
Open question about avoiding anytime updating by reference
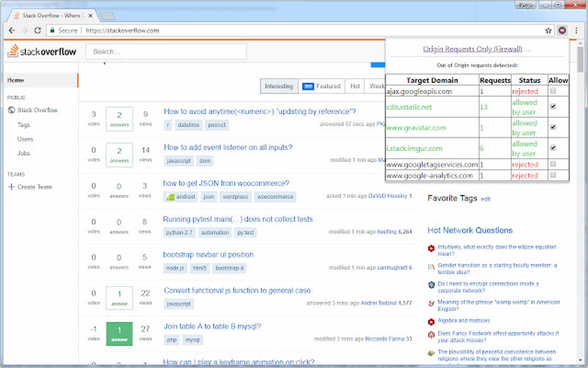[259, 111]
